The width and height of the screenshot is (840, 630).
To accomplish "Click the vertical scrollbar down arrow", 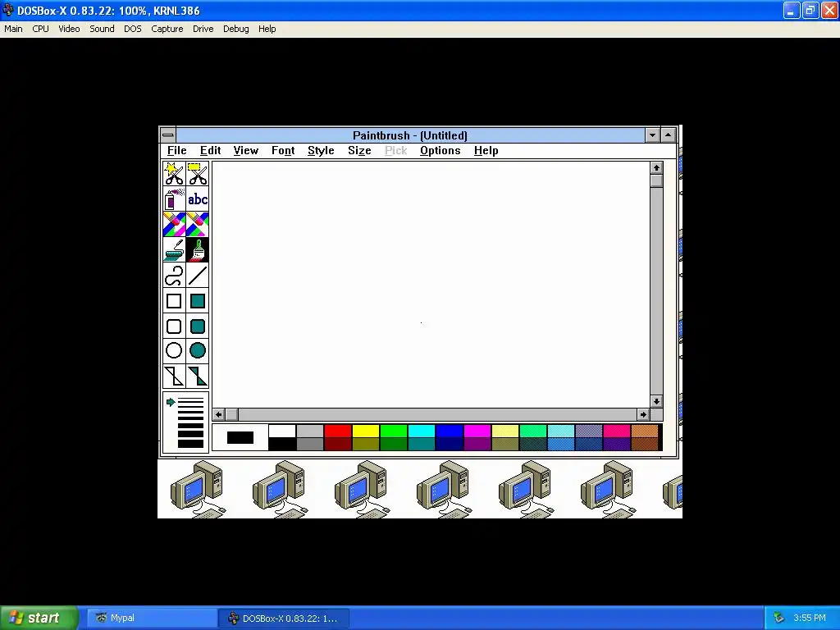I will pyautogui.click(x=656, y=401).
